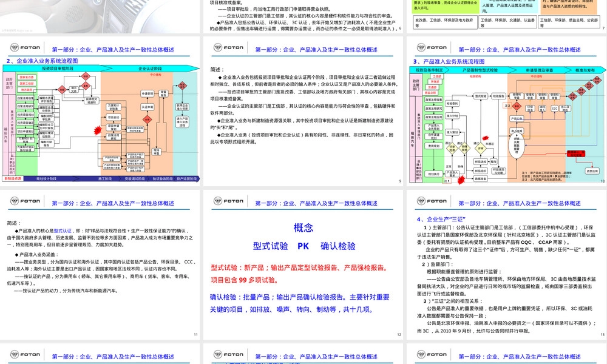The width and height of the screenshot is (607, 364).
Task: Select the slide showing car interior photo
Action: point(100,16)
